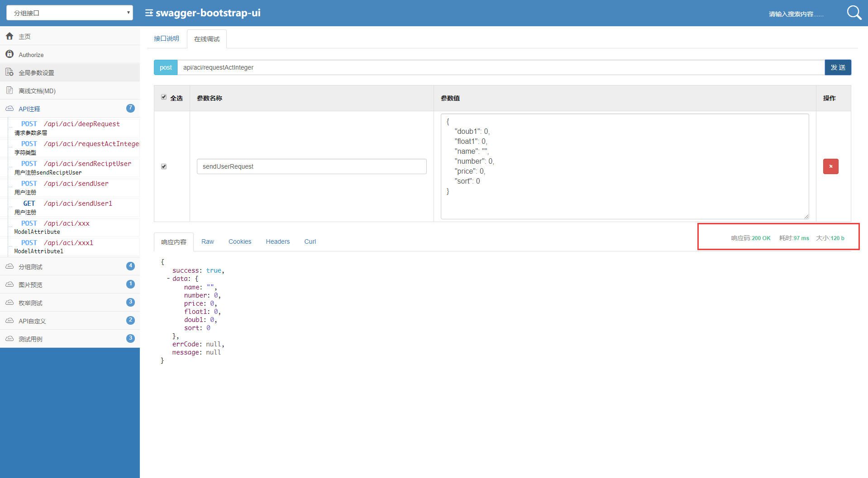This screenshot has height=478, width=868.
Task: Collapse the data object minus sign
Action: coord(168,279)
